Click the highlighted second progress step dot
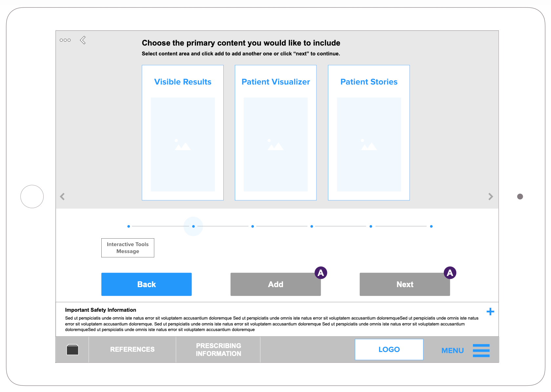Screen dimensions: 551x392 click(x=193, y=226)
